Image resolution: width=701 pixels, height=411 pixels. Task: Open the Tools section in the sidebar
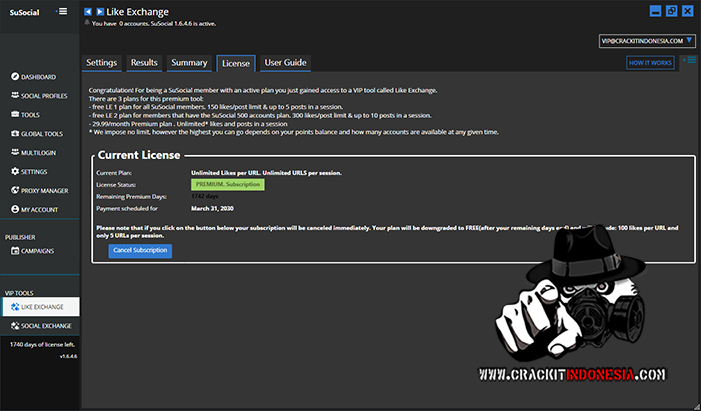coord(32,115)
